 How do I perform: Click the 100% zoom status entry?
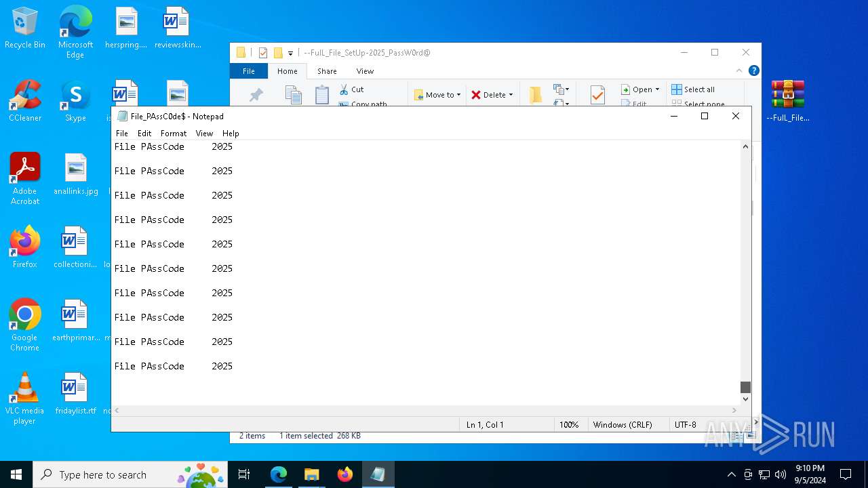(569, 425)
